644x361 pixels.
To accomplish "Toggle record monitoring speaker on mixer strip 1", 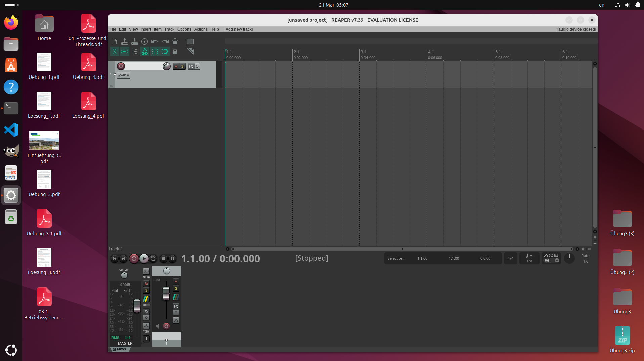I will (157, 326).
